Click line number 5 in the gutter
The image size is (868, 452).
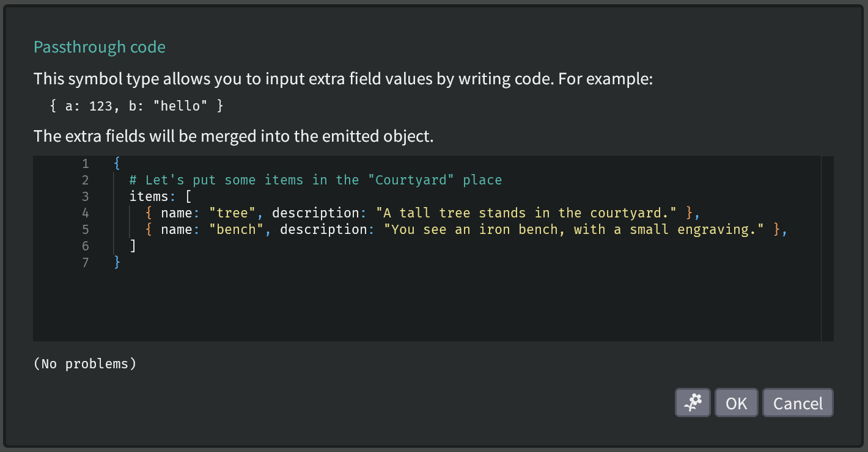coord(85,230)
